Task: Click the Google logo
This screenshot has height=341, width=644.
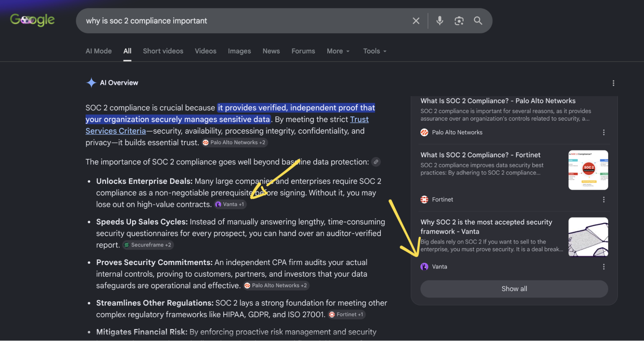Action: (x=32, y=20)
